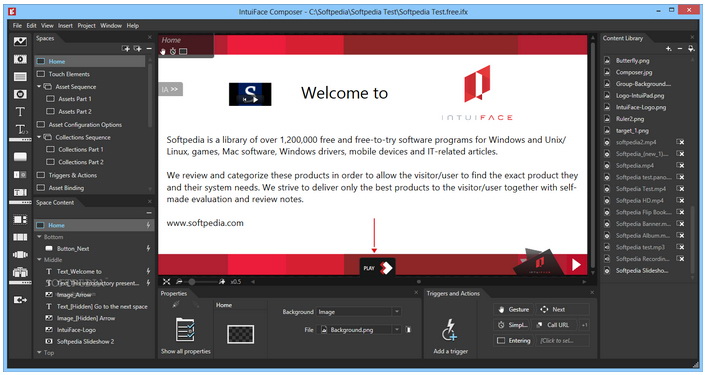706x375 pixels.
Task: Select the uppercase T Text tool
Action: point(20,112)
